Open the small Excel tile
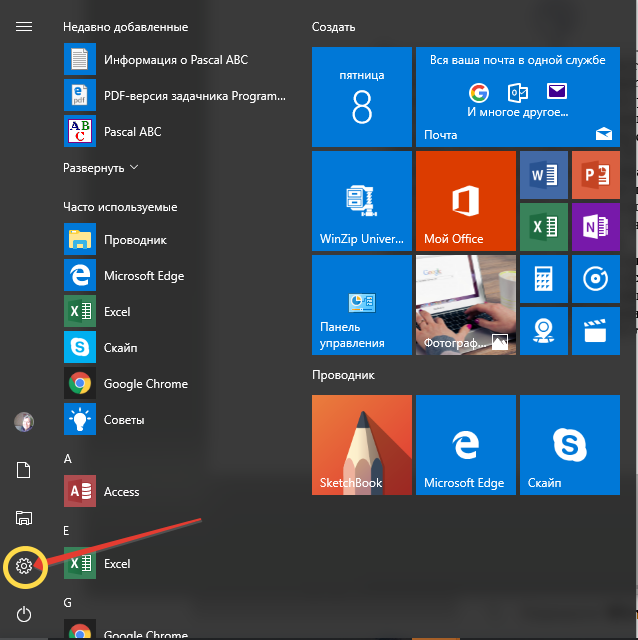The image size is (638, 640). 544,227
